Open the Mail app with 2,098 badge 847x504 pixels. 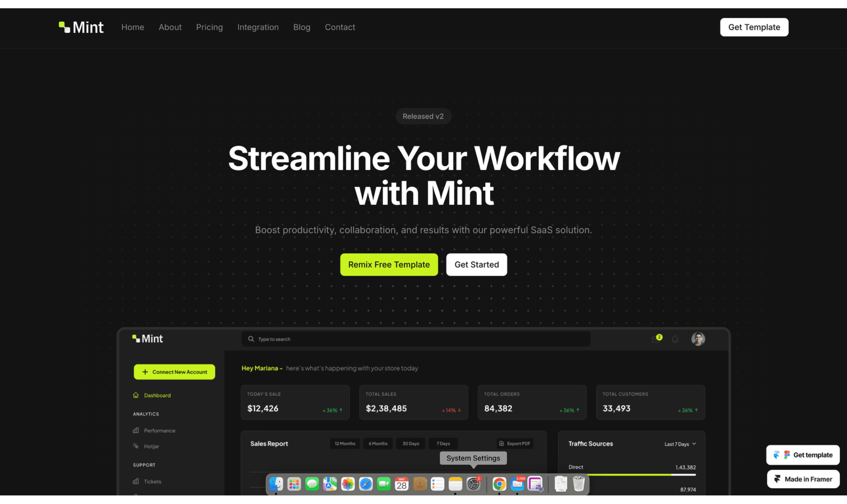point(517,484)
